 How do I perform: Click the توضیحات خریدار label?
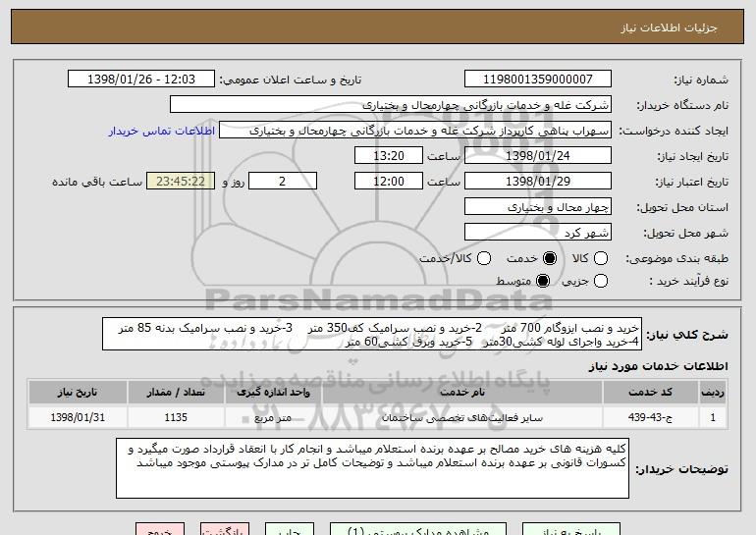681,469
